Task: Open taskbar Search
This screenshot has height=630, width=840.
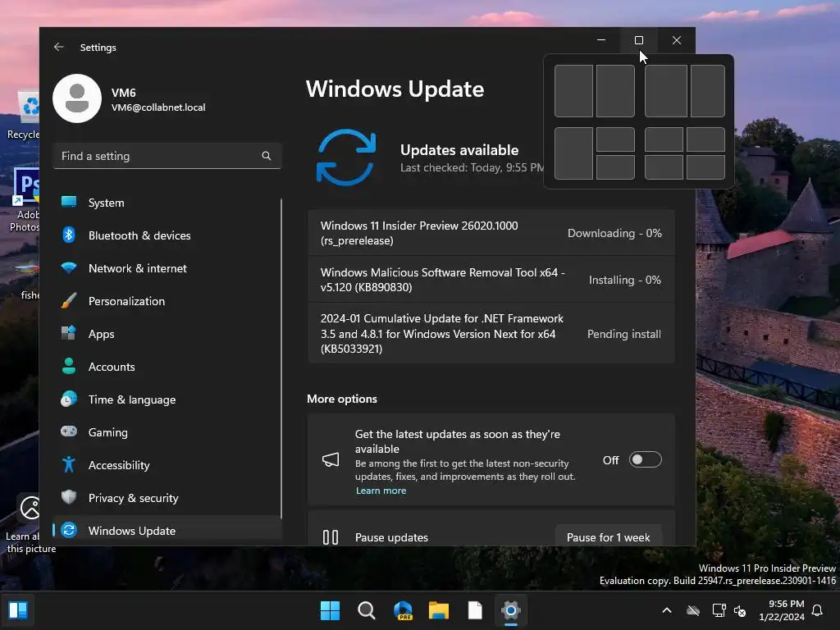Action: [367, 610]
